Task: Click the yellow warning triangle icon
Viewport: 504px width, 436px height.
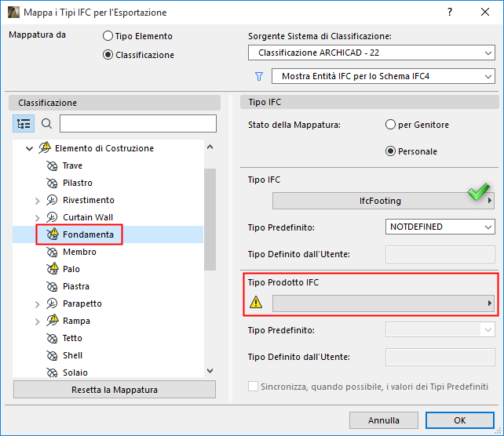Action: 256,303
